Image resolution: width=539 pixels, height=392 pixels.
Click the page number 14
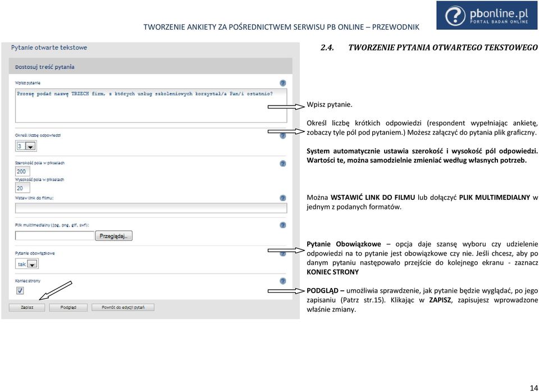point(533,388)
